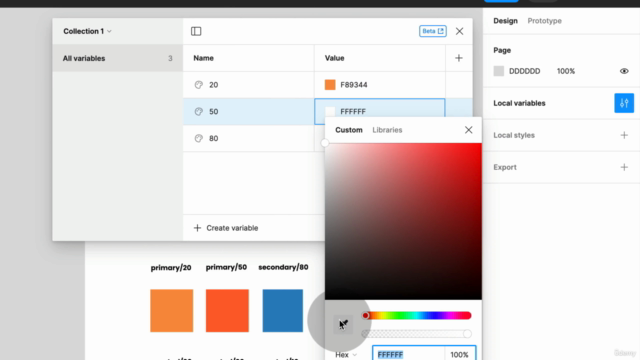Switch to Libraries tab in color picker
This screenshot has width=640, height=360.
click(x=387, y=130)
